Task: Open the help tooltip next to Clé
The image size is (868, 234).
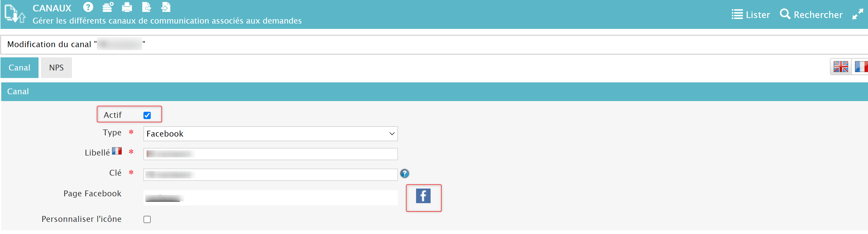Action: (x=404, y=173)
